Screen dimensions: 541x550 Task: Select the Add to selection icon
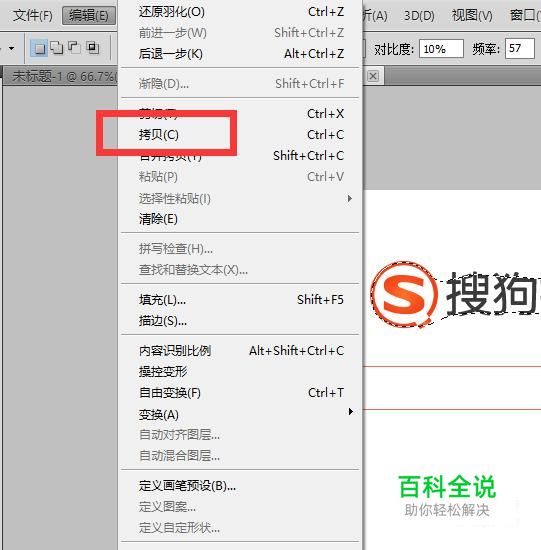pos(57,47)
